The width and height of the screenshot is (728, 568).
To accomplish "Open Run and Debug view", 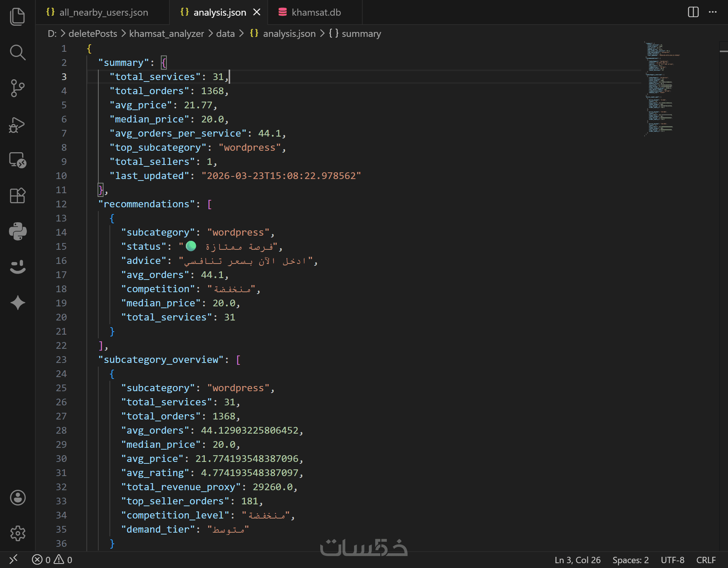I will pyautogui.click(x=18, y=125).
